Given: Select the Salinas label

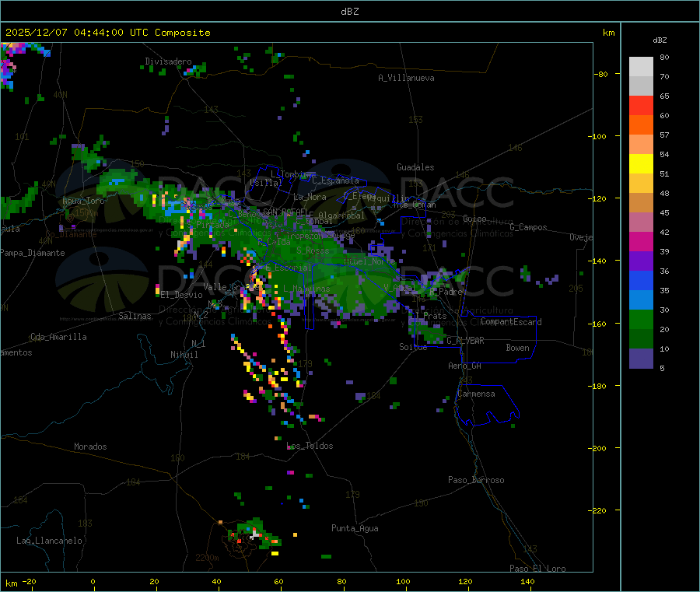Looking at the screenshot, I should point(135,316).
